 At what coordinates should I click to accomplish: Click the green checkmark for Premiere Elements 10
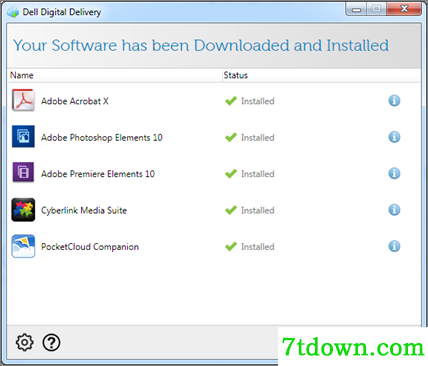point(231,173)
